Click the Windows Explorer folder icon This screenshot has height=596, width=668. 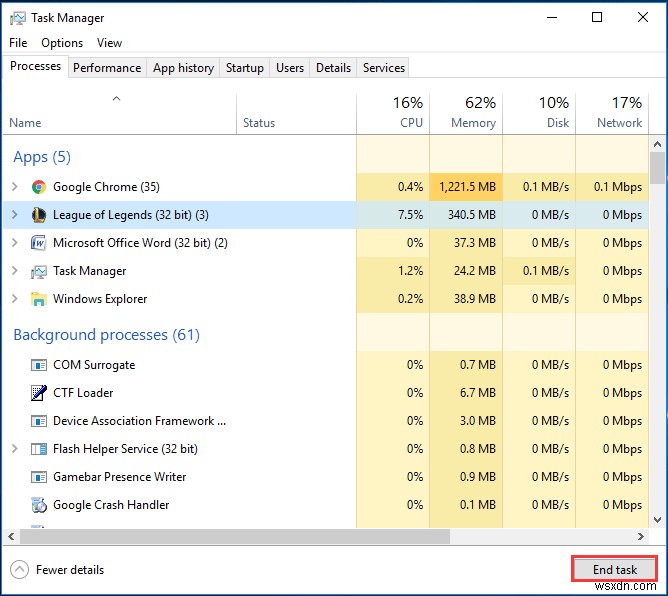click(x=39, y=299)
